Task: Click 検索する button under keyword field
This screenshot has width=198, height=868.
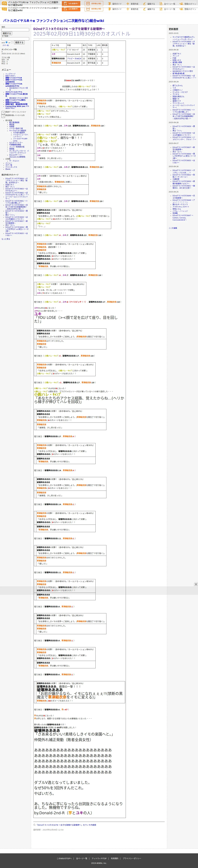Action: pyautogui.click(x=7, y=33)
